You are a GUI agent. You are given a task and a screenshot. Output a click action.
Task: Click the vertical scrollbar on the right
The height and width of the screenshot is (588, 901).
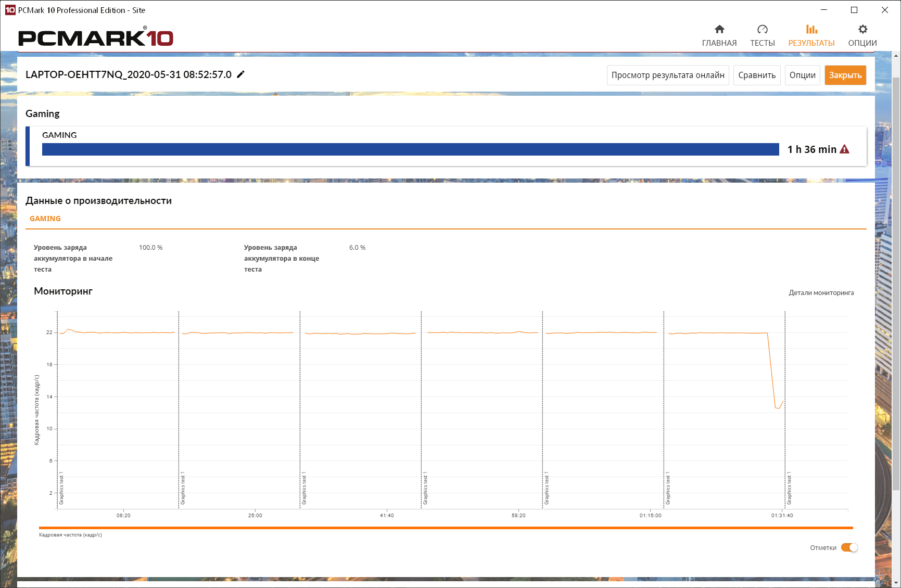[x=896, y=284]
